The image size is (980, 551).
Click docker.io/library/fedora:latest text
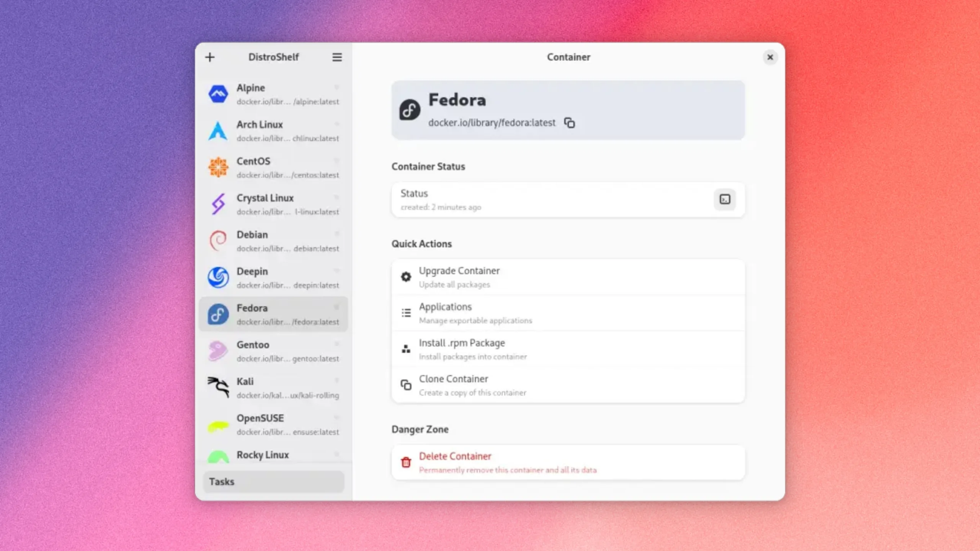492,123
